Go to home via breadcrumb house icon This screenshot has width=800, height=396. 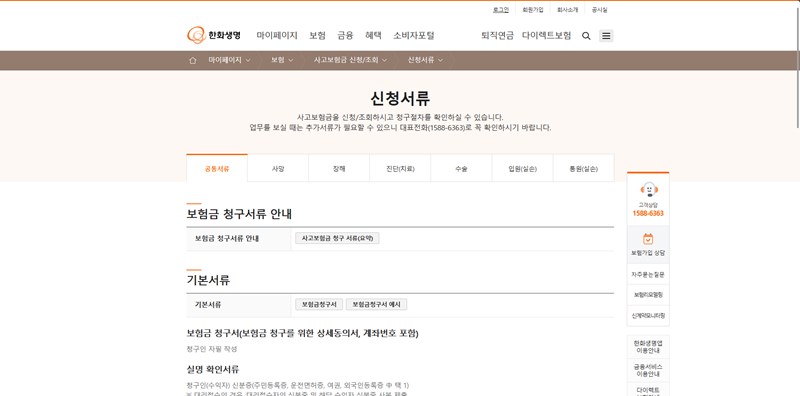pyautogui.click(x=192, y=60)
